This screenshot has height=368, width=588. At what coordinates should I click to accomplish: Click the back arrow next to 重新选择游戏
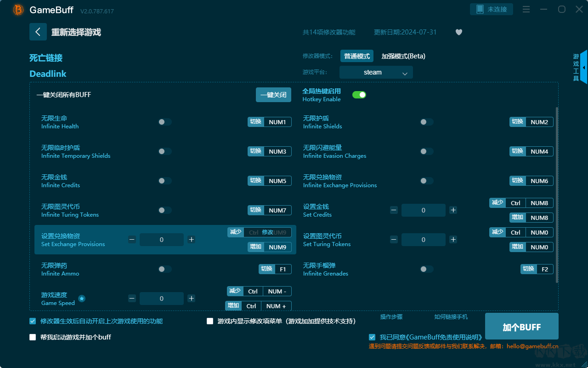point(38,32)
